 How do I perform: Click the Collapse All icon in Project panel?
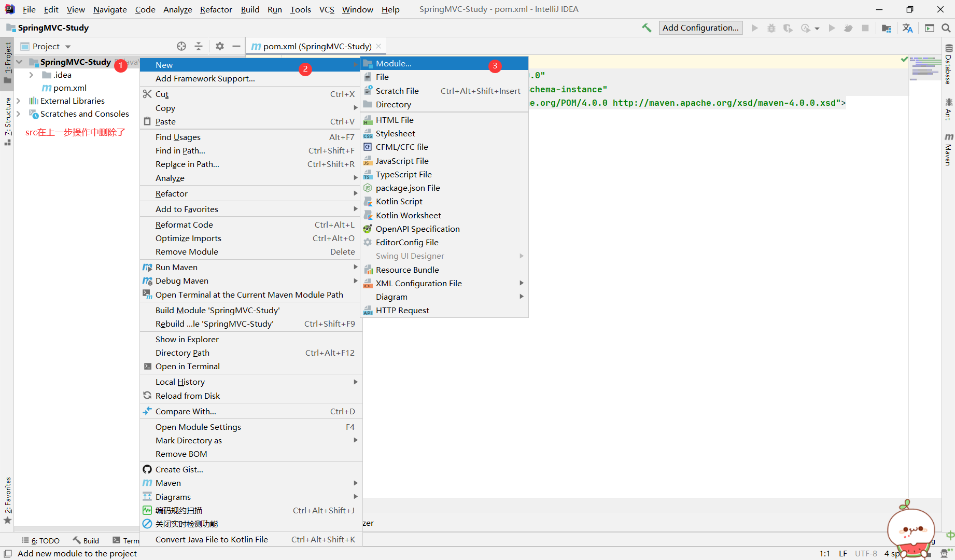pos(199,46)
